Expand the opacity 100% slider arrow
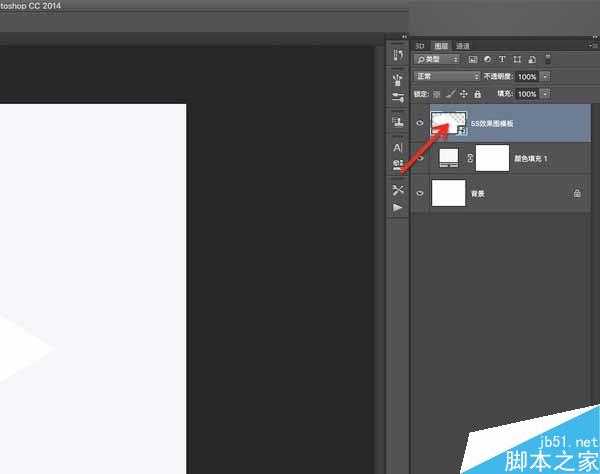This screenshot has height=474, width=600. click(545, 76)
